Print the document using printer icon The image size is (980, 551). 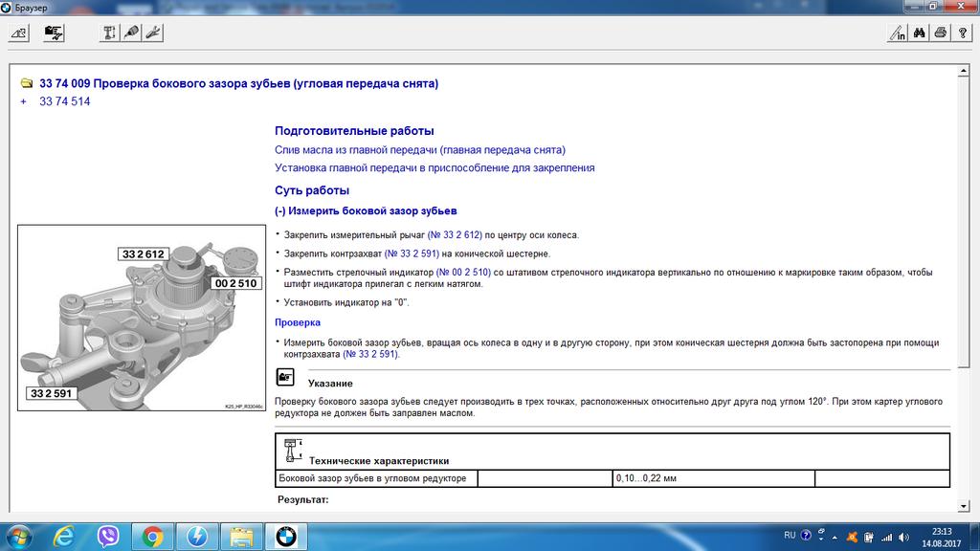point(941,33)
